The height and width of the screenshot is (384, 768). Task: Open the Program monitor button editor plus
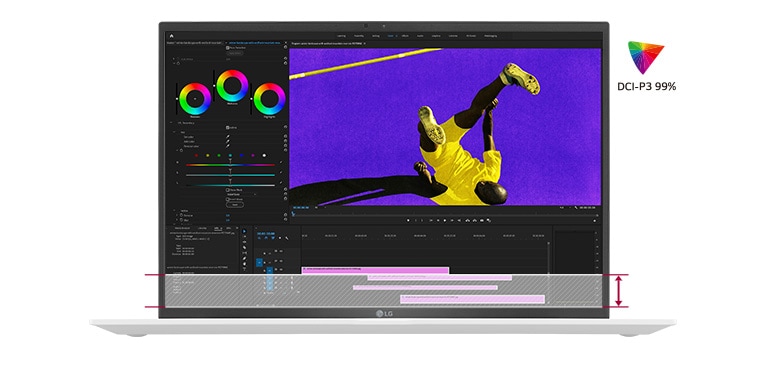coord(594,220)
